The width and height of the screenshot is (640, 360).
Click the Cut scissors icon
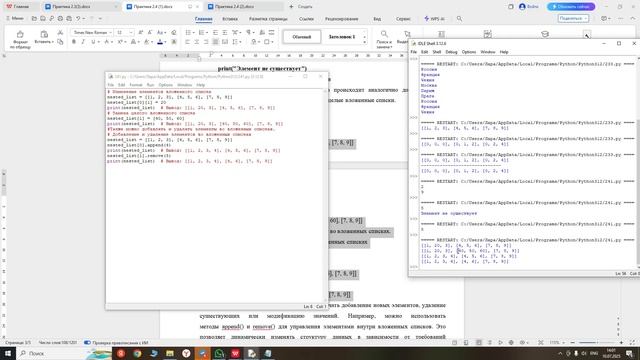60,32
